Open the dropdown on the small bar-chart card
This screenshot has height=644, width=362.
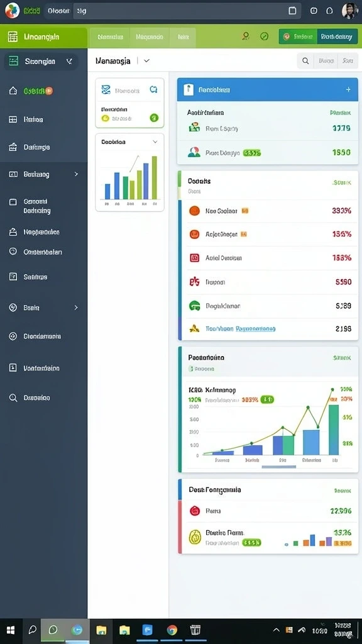point(155,142)
